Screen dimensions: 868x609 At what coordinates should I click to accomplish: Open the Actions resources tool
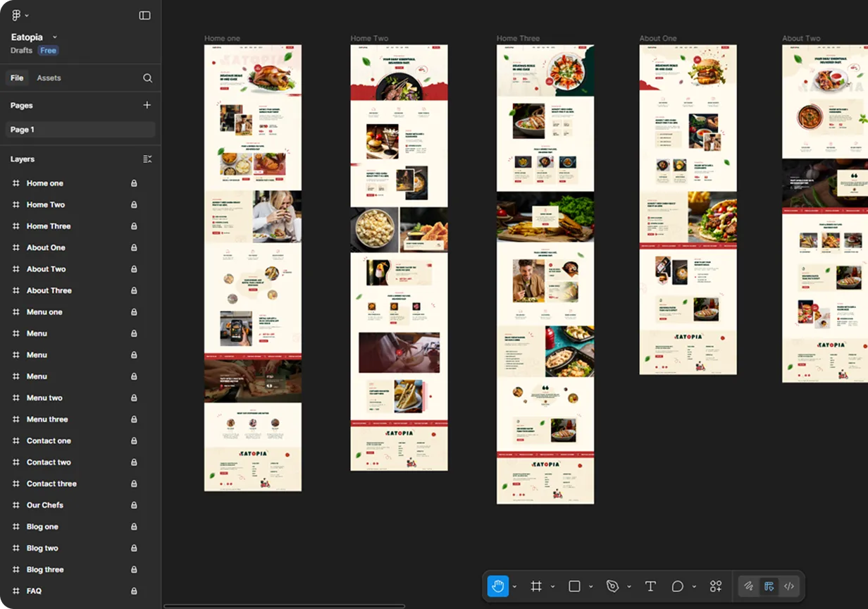[x=716, y=586]
